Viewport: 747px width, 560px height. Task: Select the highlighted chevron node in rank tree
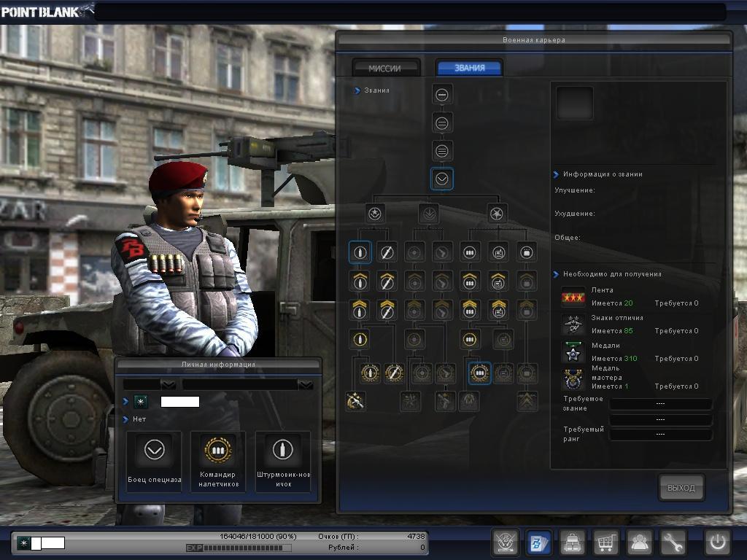pyautogui.click(x=442, y=179)
